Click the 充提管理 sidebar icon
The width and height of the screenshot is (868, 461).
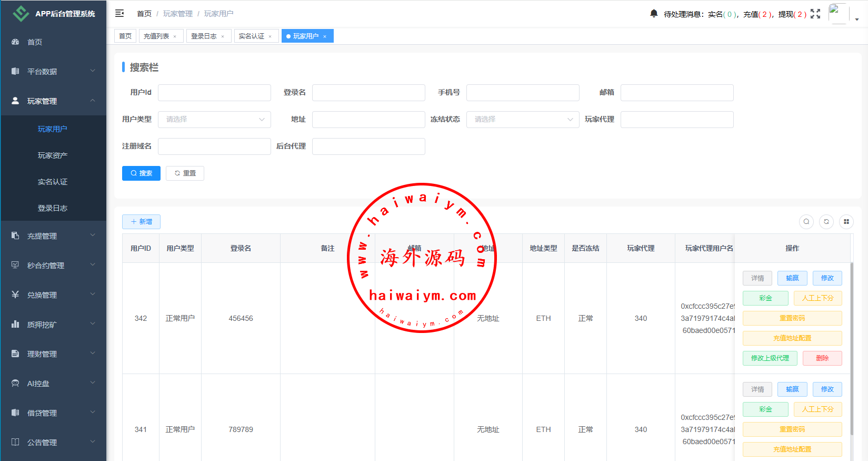15,236
